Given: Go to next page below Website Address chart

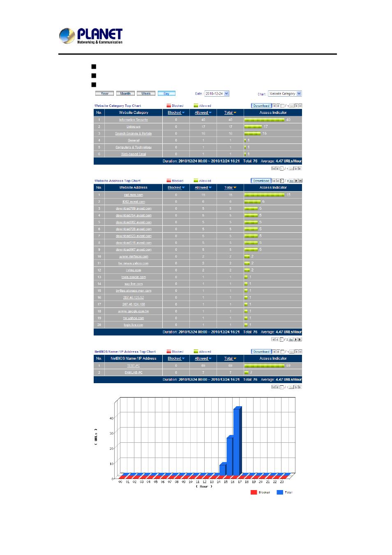Looking at the screenshot, I should tap(296, 340).
